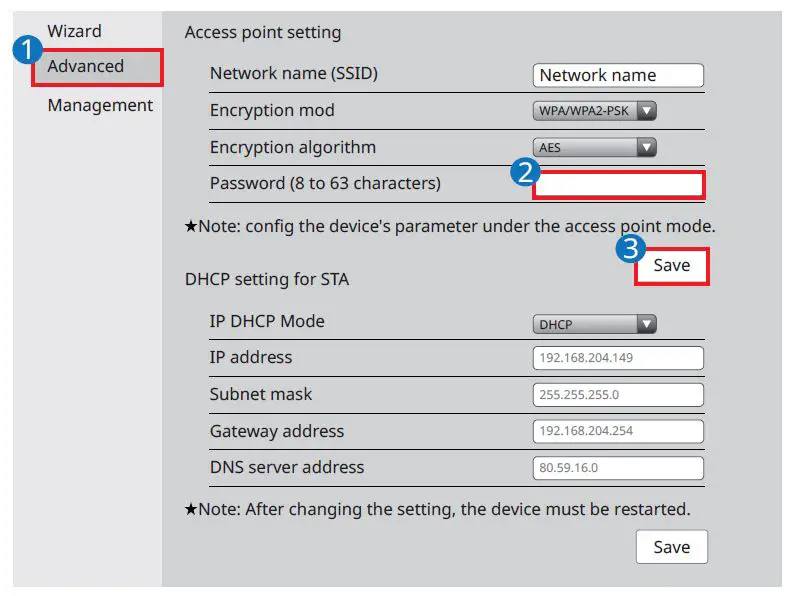Go to the Management section
The image size is (787, 596).
(x=100, y=105)
